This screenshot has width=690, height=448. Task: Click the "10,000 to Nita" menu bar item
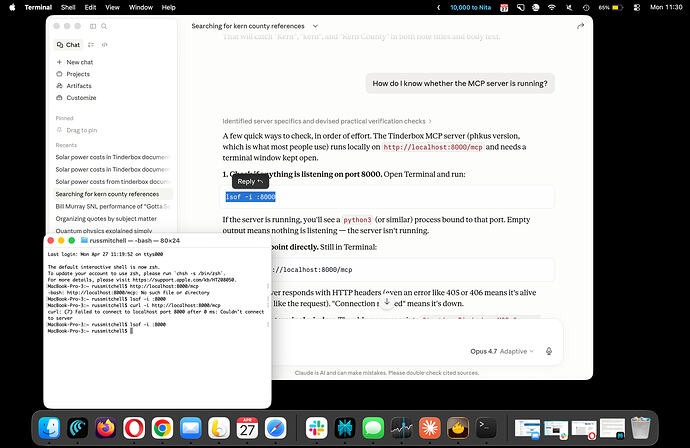coord(470,7)
